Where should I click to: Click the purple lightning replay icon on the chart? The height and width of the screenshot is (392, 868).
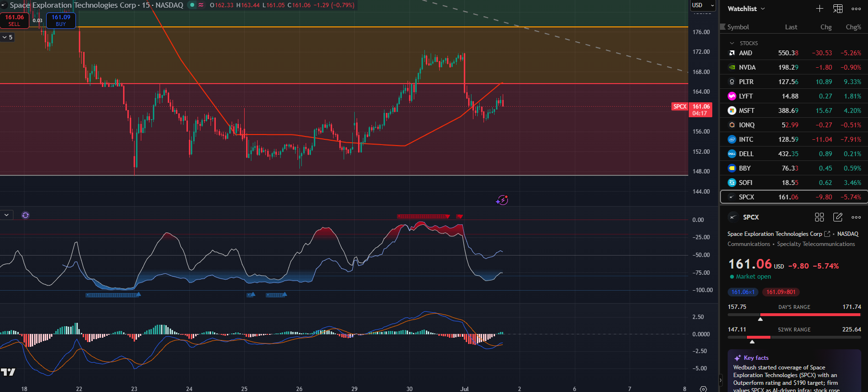click(502, 200)
